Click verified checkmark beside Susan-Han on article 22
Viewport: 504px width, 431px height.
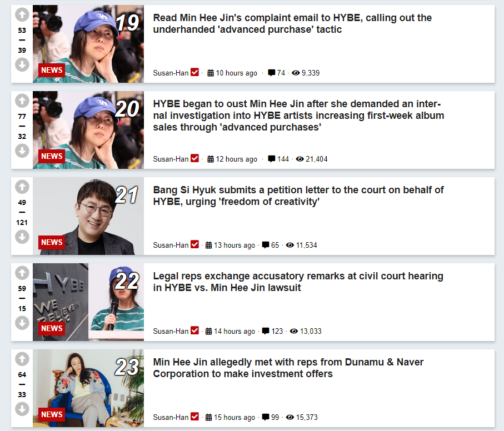tap(194, 330)
